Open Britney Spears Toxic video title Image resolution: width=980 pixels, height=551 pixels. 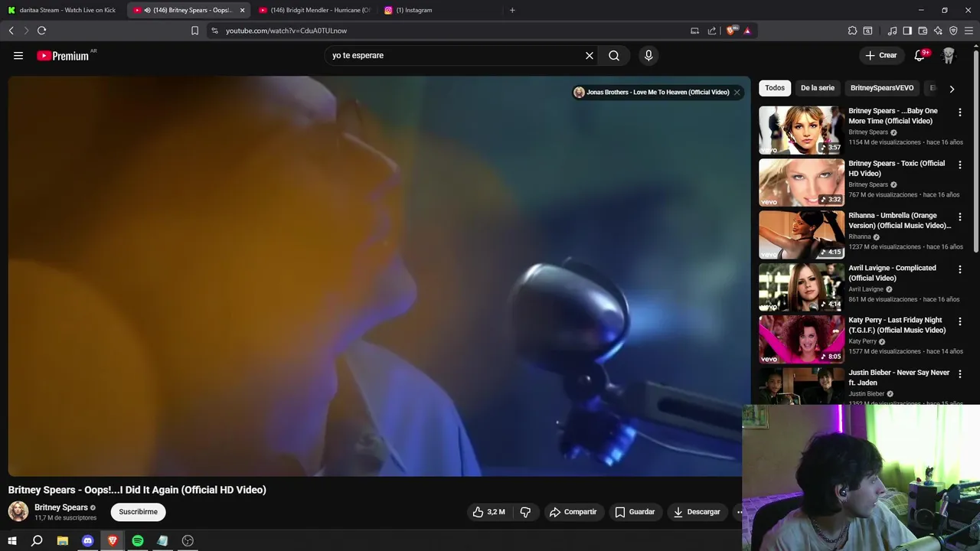[897, 168]
